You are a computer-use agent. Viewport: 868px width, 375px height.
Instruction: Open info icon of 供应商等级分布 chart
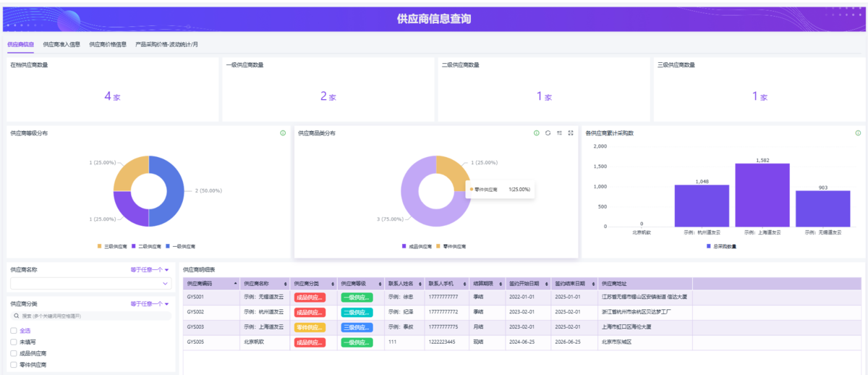coord(283,133)
